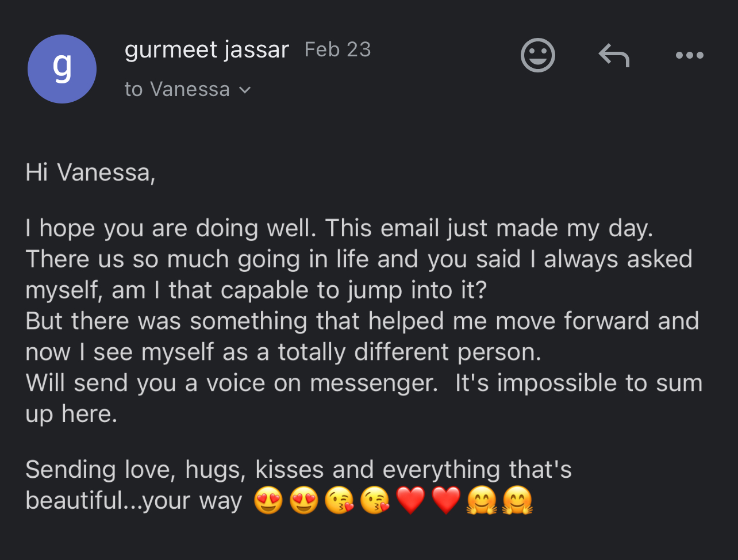Add an emoji reaction to the email

tap(537, 55)
